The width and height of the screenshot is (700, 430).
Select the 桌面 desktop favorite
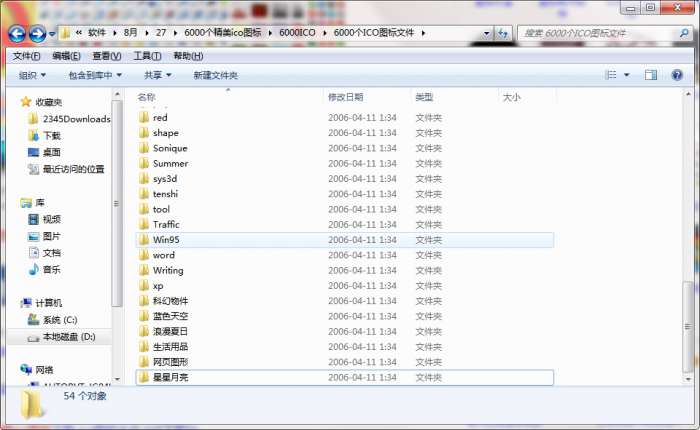(51, 152)
